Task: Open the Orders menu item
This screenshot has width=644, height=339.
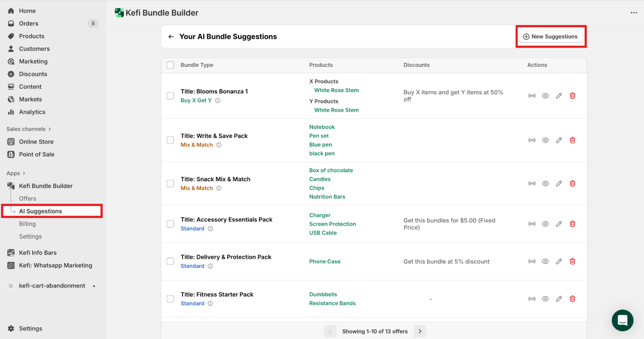Action: (29, 24)
